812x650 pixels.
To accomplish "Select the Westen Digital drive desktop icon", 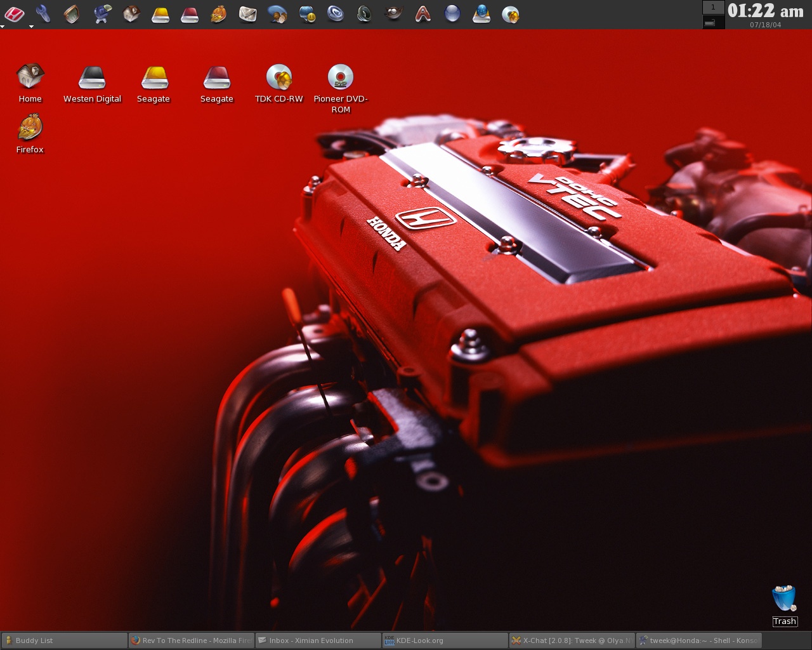I will coord(92,84).
